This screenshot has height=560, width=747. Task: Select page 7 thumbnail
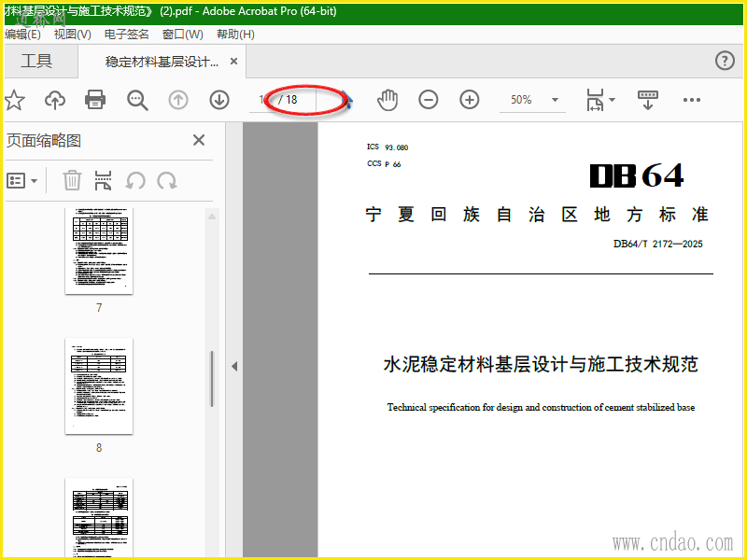coord(99,250)
